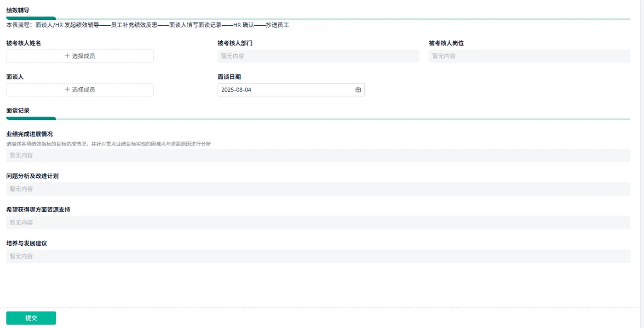Image resolution: width=644 pixels, height=328 pixels.
Task: Click the 希望获得哪方面资源支持 label
Action: click(x=38, y=209)
